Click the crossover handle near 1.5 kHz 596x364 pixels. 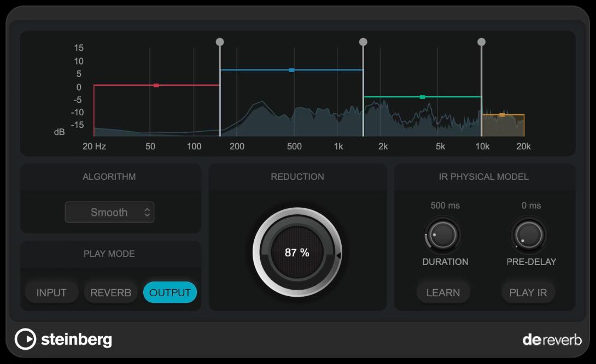click(364, 42)
